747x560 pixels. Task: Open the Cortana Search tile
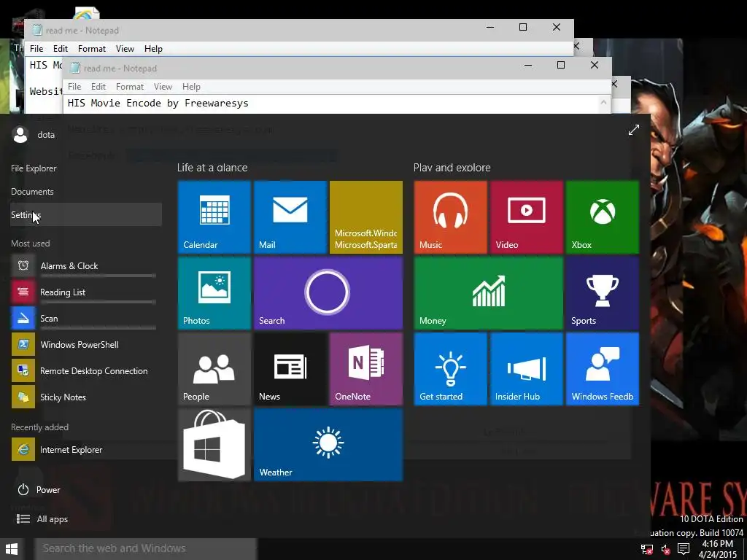coord(328,293)
